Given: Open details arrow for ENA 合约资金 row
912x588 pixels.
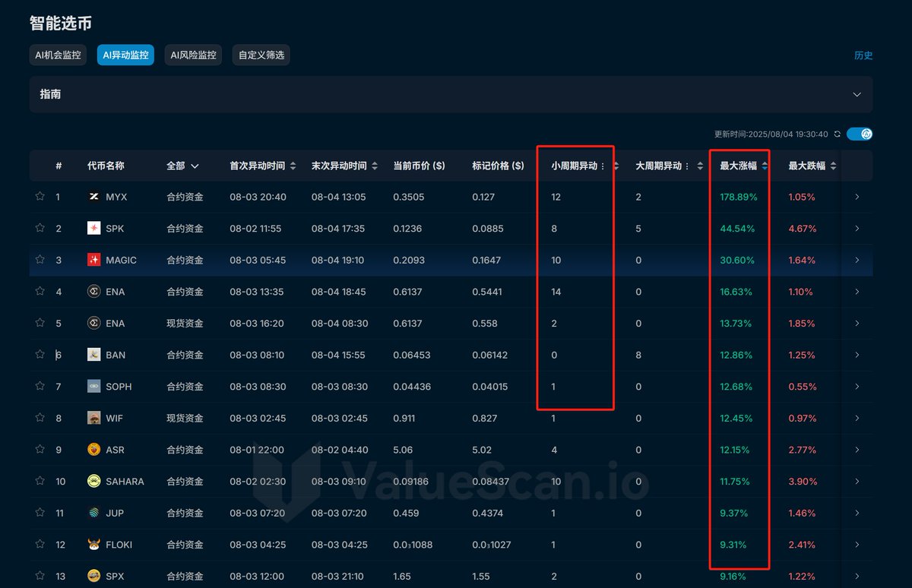Looking at the screenshot, I should [857, 291].
